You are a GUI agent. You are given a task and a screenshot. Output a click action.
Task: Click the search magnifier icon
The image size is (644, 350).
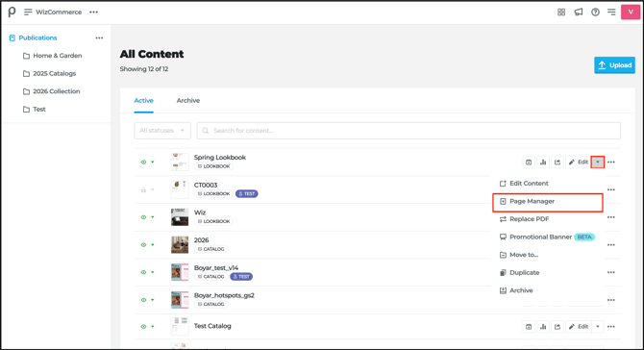(x=206, y=131)
